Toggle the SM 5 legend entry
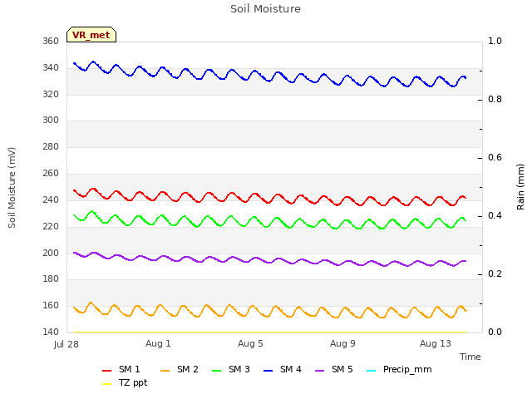The image size is (532, 399). pos(334,369)
